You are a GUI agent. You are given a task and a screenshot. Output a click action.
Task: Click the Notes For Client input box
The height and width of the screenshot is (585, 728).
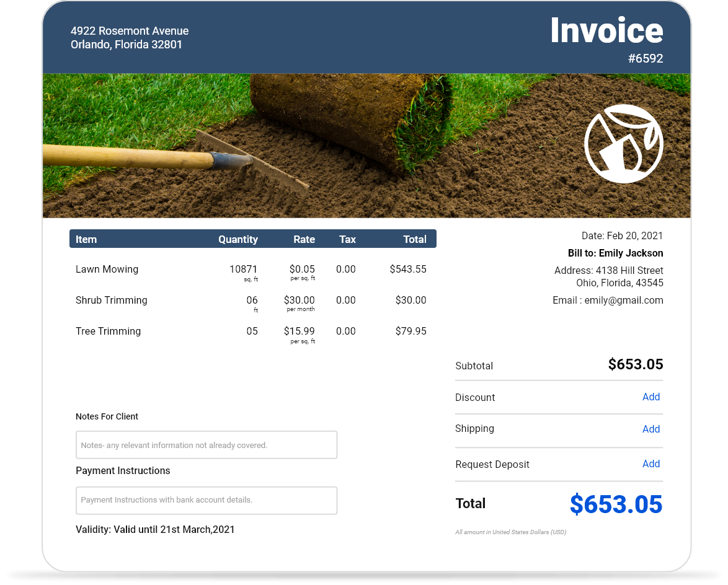(206, 444)
